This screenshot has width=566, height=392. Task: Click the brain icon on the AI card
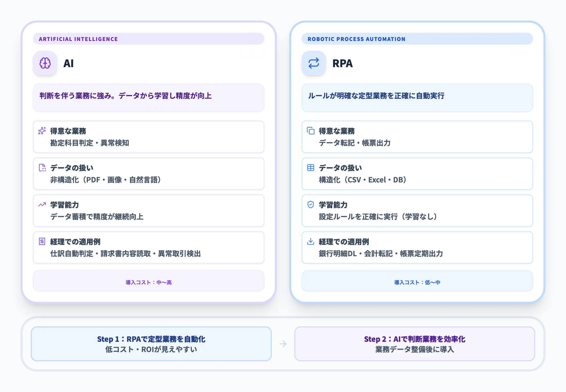point(45,64)
